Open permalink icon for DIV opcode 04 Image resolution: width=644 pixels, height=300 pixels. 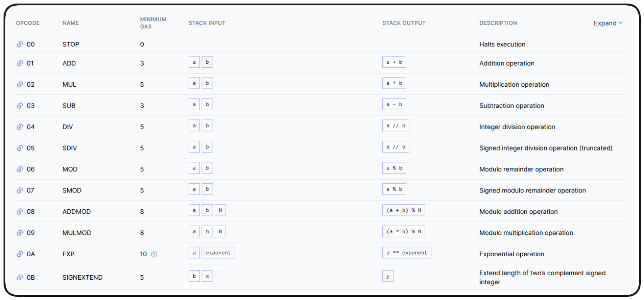point(20,127)
